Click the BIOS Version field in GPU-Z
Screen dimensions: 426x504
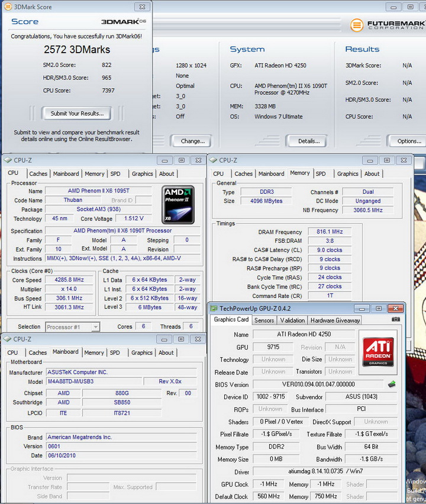(x=318, y=384)
